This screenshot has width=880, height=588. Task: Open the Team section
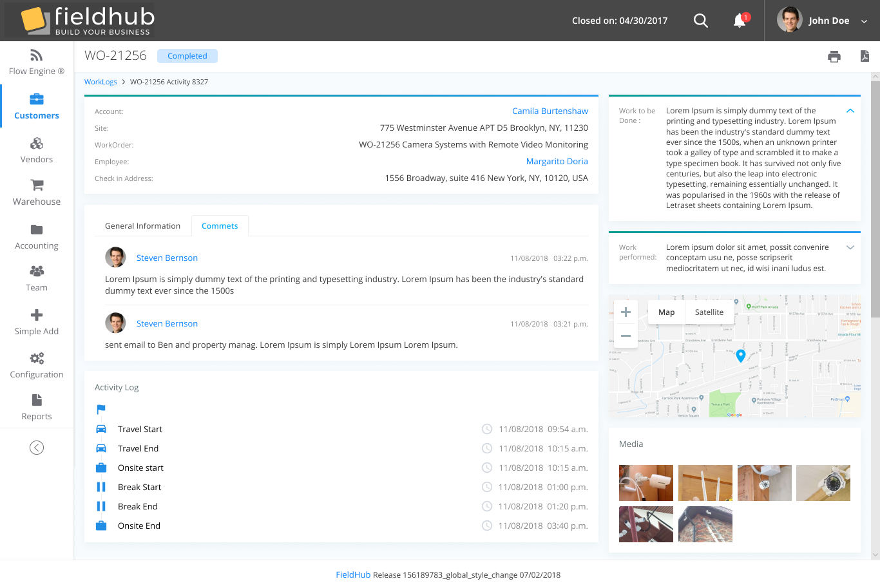pos(36,278)
